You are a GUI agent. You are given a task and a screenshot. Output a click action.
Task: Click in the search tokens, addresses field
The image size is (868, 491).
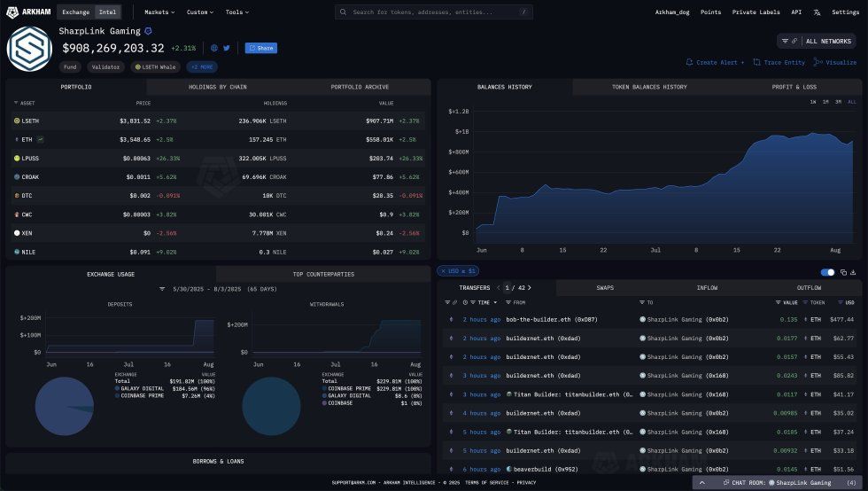point(433,12)
